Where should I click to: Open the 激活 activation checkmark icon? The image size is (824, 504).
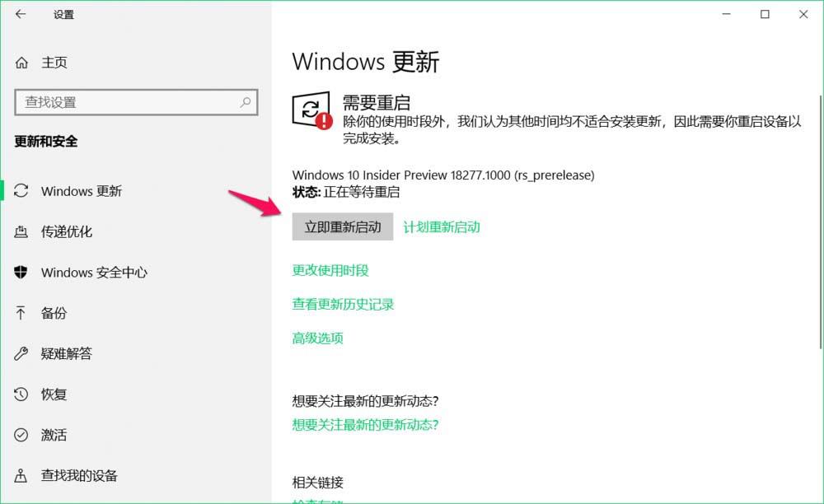point(21,435)
